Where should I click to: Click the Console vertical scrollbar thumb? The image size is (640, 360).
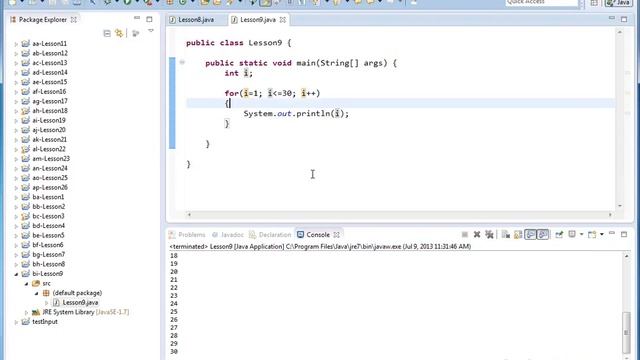(626, 333)
